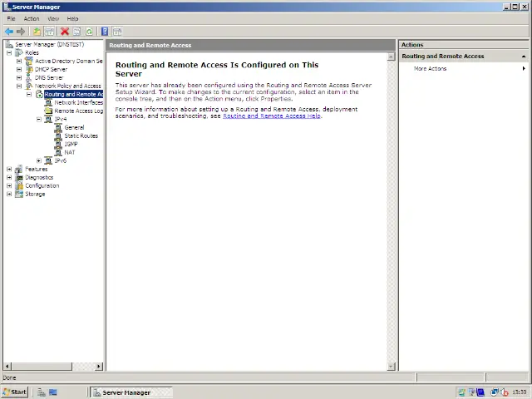Screen dimensions: 532x399
Task: Collapse the Routing and Remote Access node
Action: coord(29,94)
